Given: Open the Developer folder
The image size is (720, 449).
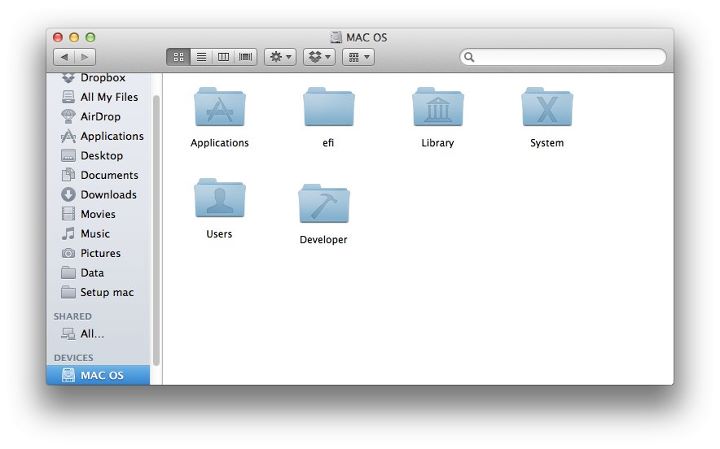Looking at the screenshot, I should [x=323, y=204].
